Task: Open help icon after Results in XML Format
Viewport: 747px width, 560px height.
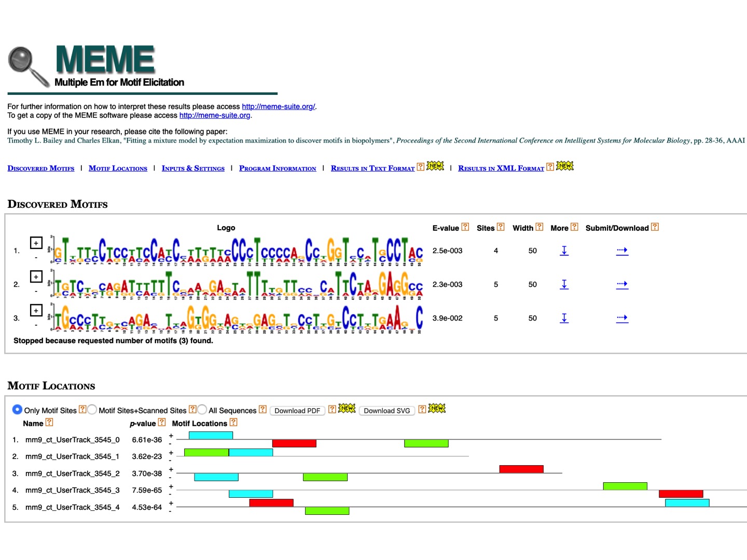Action: tap(550, 167)
